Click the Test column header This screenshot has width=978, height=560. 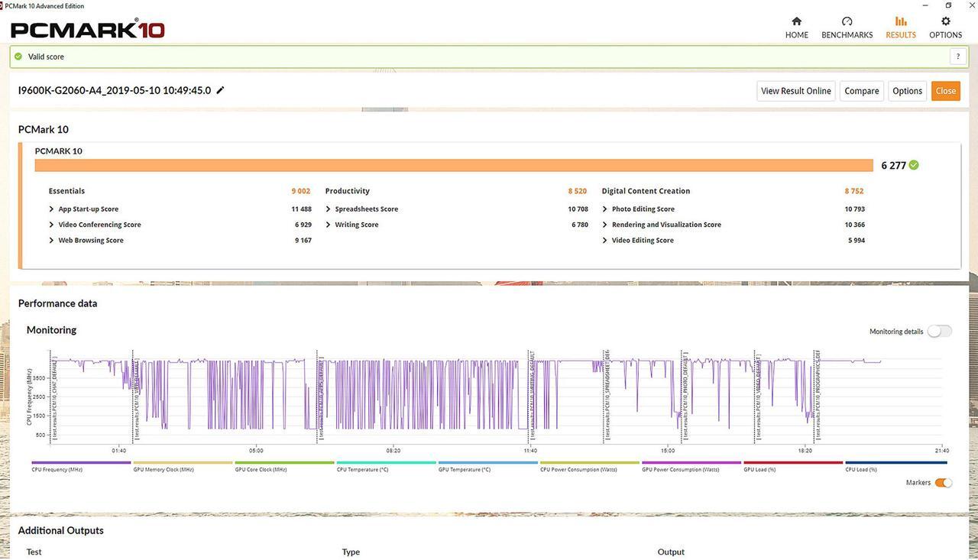[x=34, y=552]
